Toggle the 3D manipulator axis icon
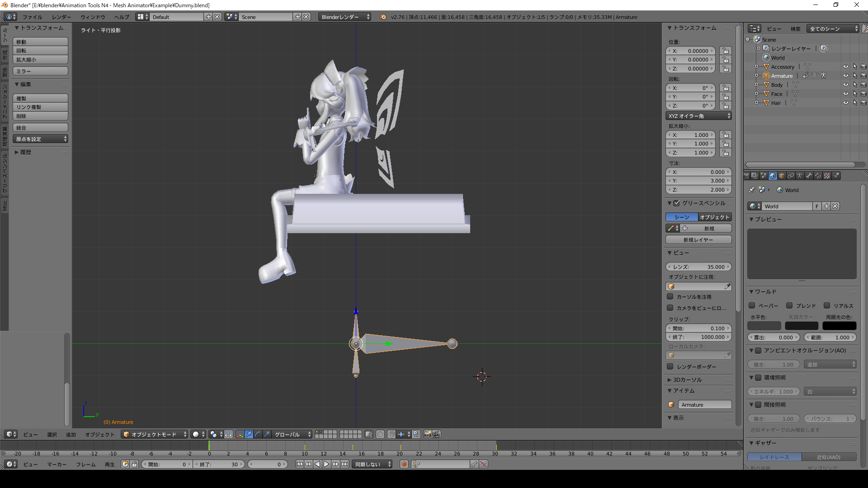Screen dimensions: 868x488 tap(240, 434)
